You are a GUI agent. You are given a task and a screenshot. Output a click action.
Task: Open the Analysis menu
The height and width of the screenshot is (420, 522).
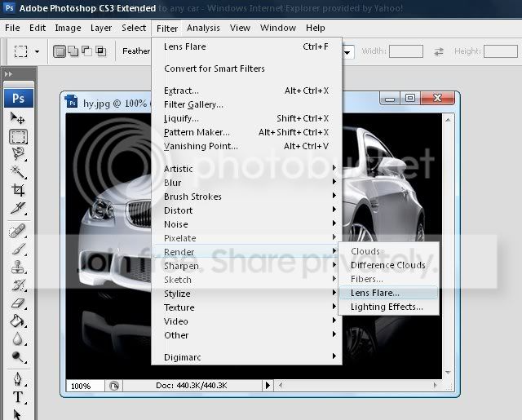(203, 28)
